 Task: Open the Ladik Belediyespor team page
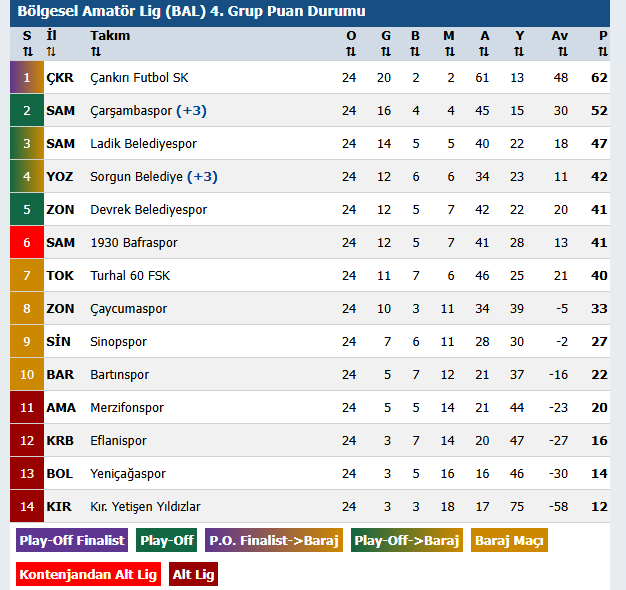(143, 144)
